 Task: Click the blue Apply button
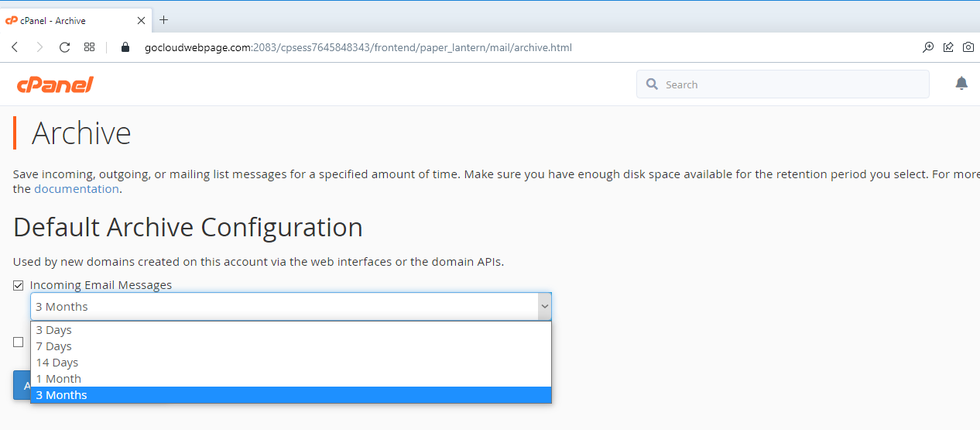pyautogui.click(x=22, y=385)
